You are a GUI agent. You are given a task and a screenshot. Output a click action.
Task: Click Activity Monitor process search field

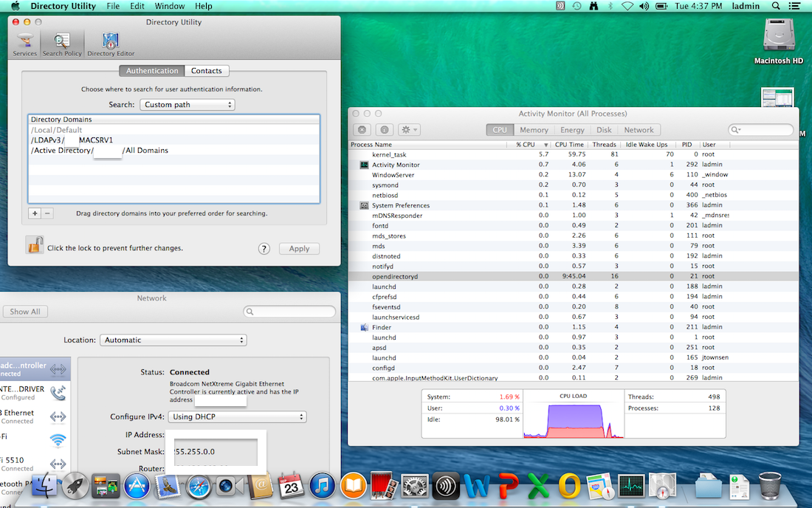761,130
